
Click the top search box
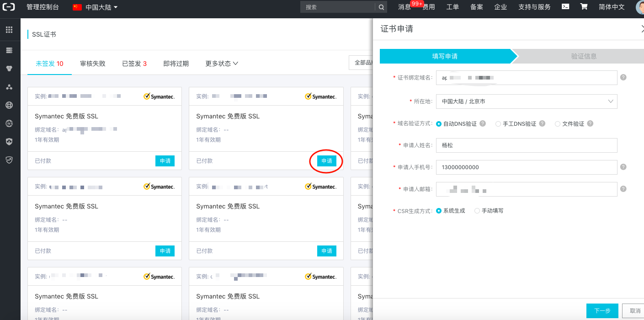(338, 7)
